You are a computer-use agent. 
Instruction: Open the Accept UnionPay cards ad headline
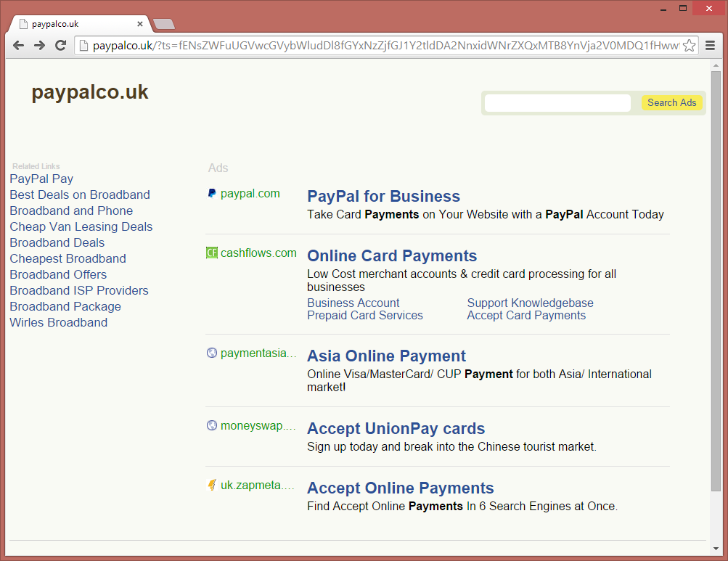tap(396, 429)
